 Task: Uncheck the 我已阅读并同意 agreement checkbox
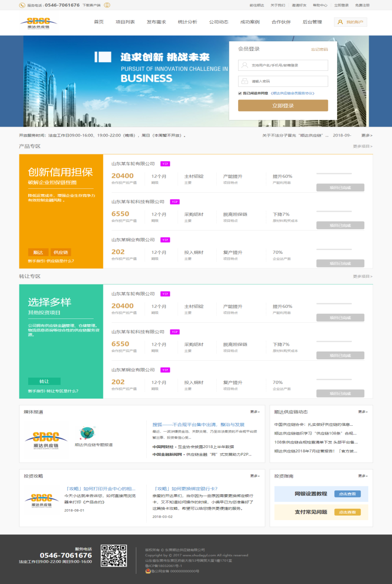click(240, 93)
